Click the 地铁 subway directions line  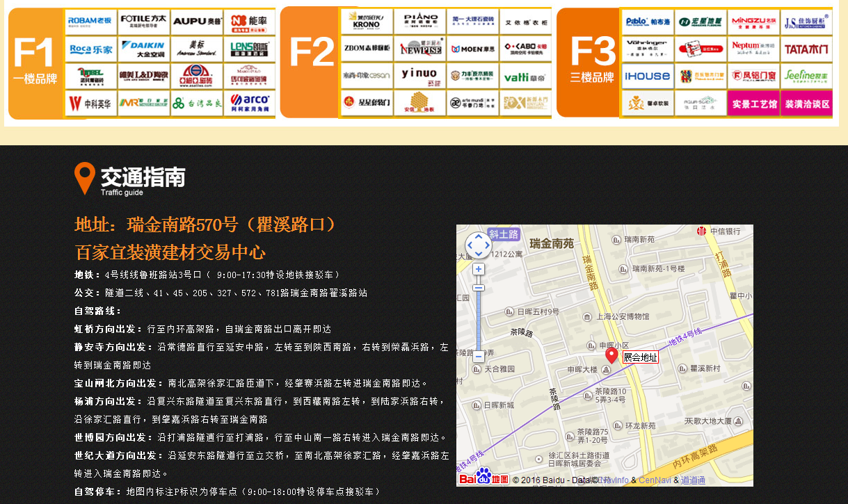tap(207, 275)
